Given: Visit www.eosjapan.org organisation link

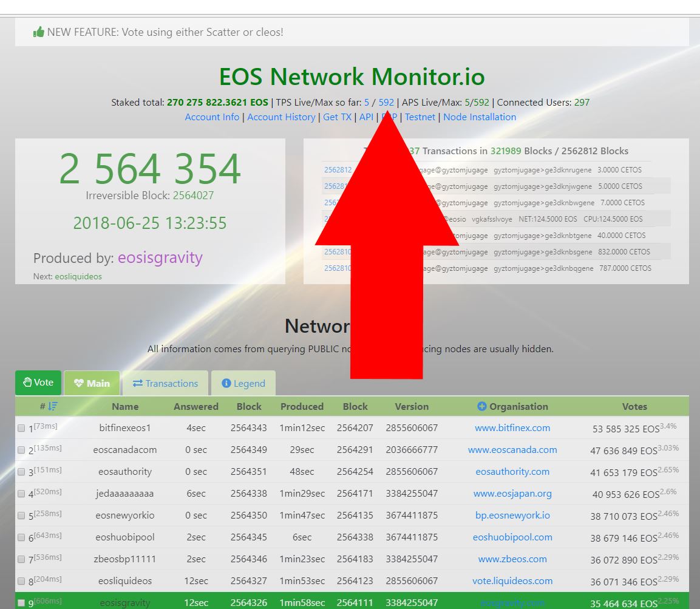Looking at the screenshot, I should 512,494.
